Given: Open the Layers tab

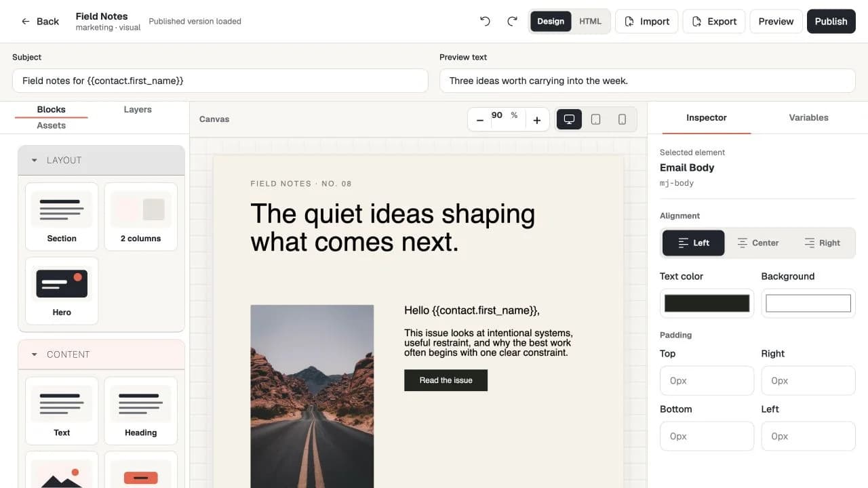Looking at the screenshot, I should point(138,109).
